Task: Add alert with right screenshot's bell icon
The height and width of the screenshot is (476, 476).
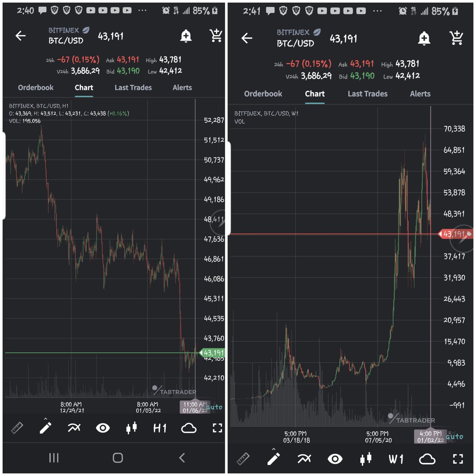Action: [x=424, y=38]
